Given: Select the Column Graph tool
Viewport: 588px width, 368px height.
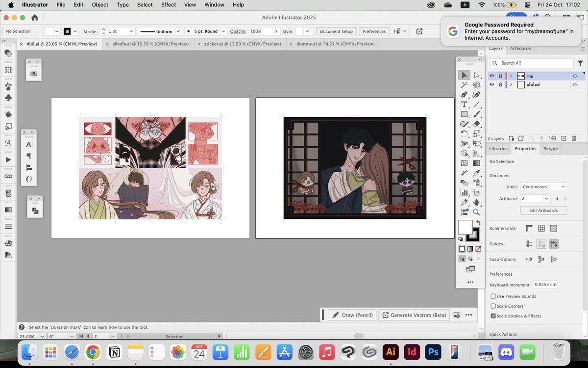Looking at the screenshot, I should click(x=464, y=193).
